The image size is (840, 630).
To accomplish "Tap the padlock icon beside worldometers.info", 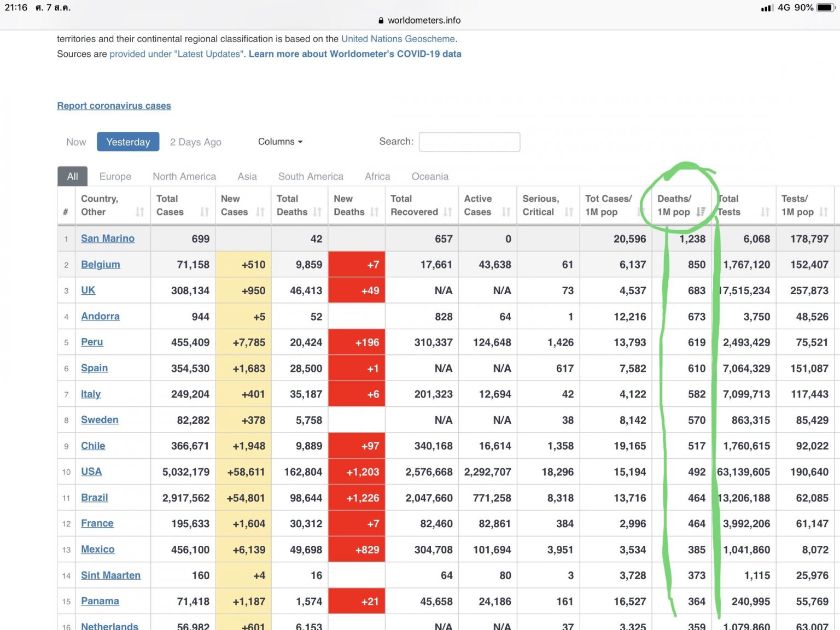I will pyautogui.click(x=381, y=20).
